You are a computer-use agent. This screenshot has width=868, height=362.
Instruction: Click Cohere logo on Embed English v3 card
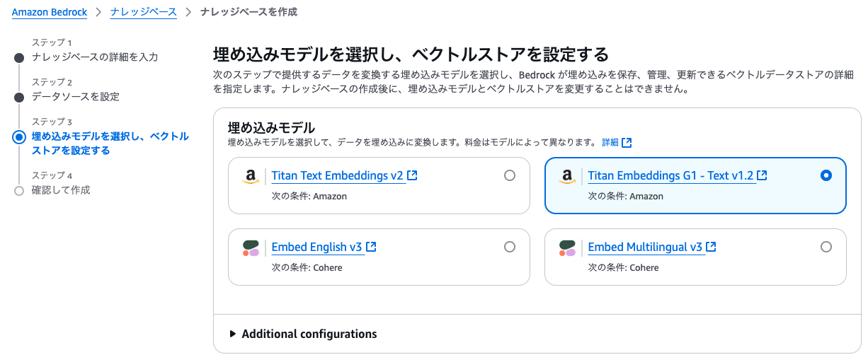(250, 248)
